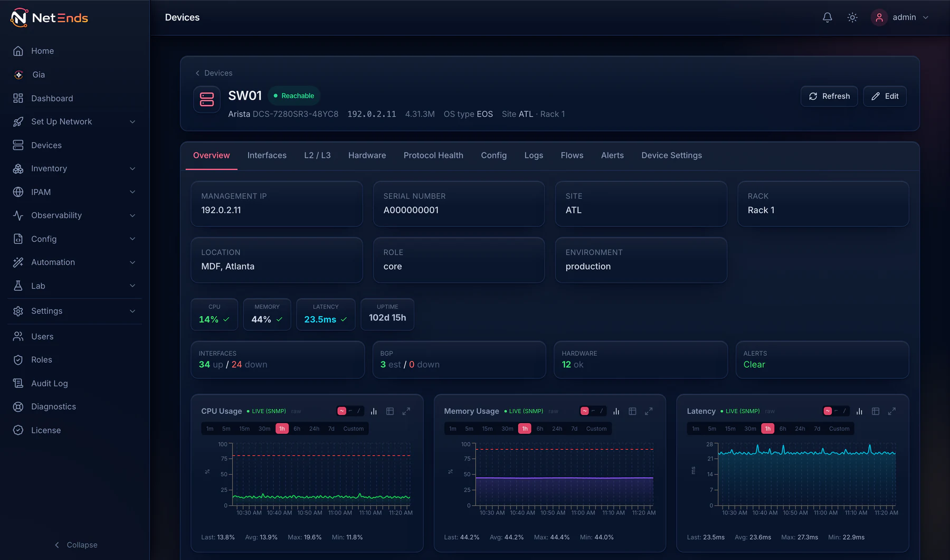This screenshot has height=560, width=950.
Task: Click the Interfaces 34 up / 24 down card
Action: pyautogui.click(x=278, y=359)
